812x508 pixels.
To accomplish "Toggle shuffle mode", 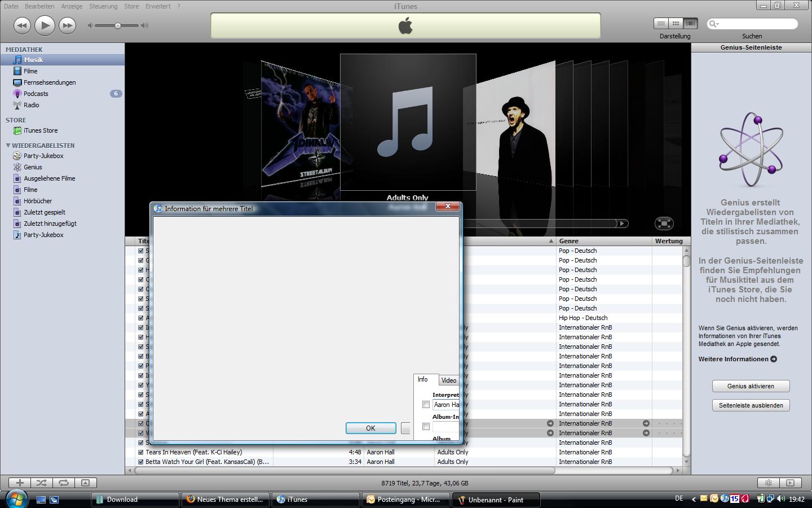I will point(41,483).
